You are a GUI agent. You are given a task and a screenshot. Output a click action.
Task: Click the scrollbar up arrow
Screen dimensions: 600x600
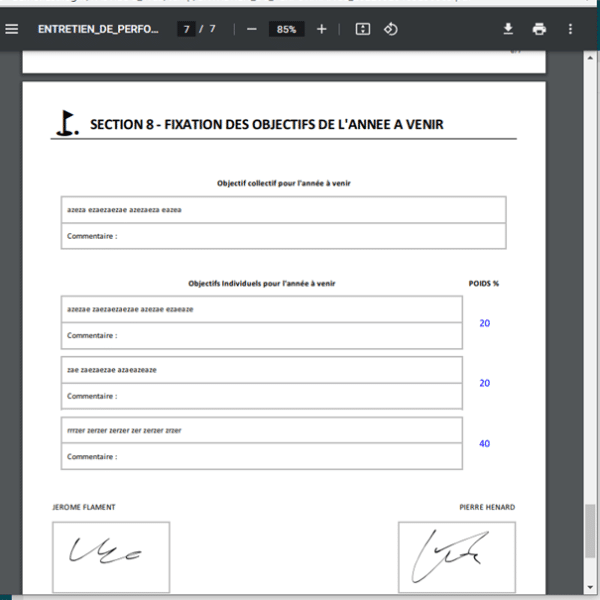click(590, 58)
